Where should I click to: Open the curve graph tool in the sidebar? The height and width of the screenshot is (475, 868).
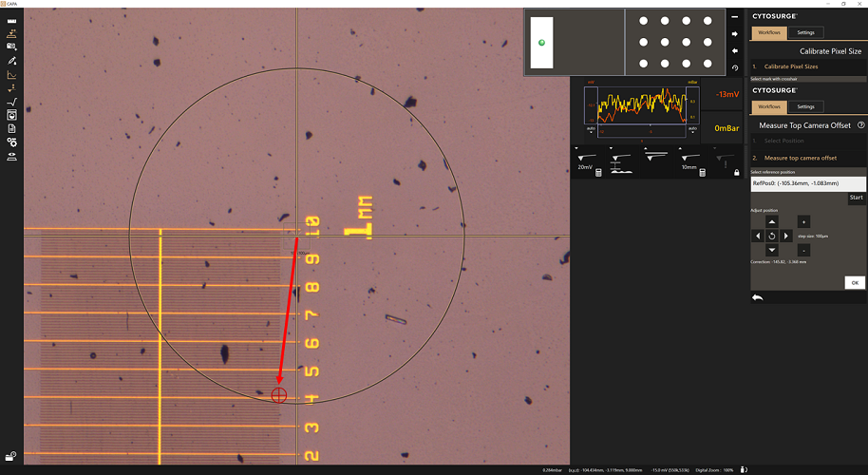tap(11, 75)
